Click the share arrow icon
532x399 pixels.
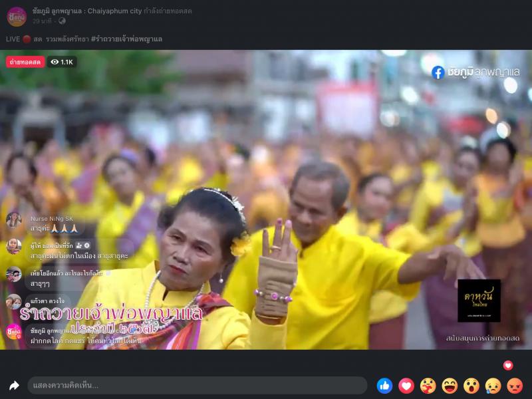(x=14, y=386)
